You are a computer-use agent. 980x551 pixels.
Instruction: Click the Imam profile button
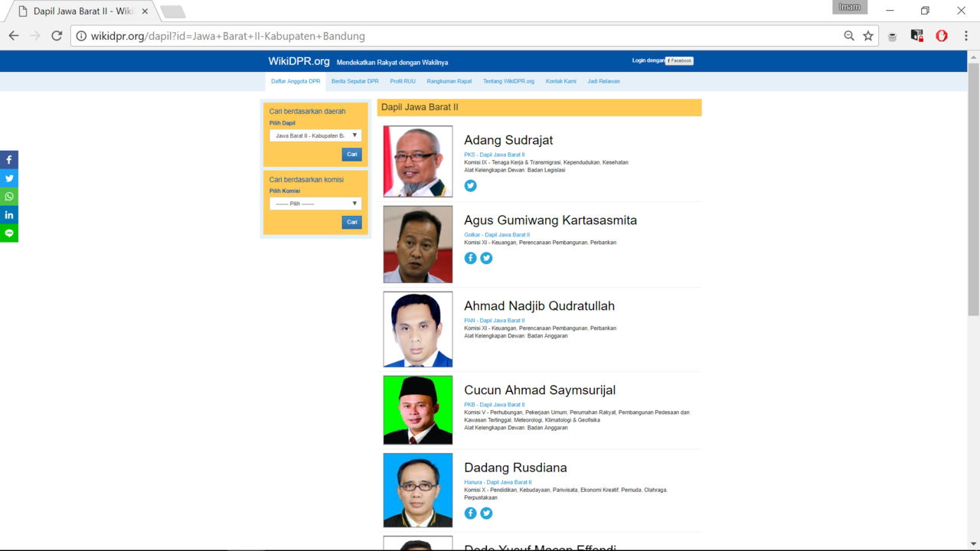[x=850, y=7]
